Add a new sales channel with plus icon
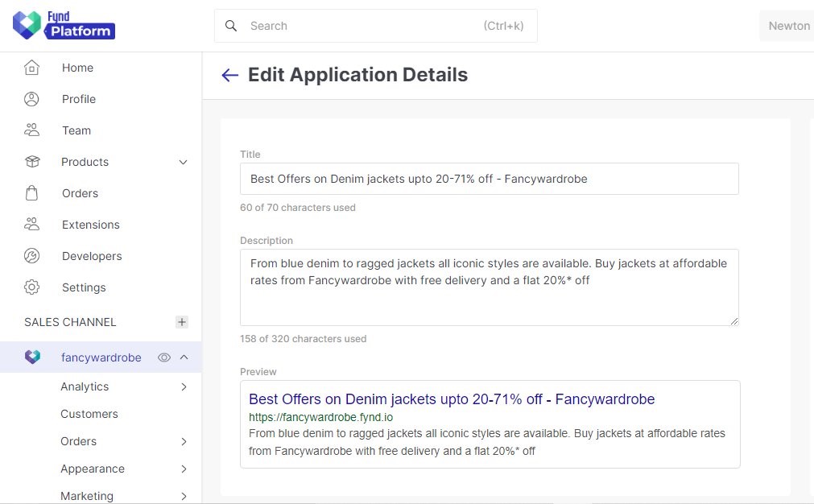This screenshot has height=504, width=814. (x=182, y=322)
